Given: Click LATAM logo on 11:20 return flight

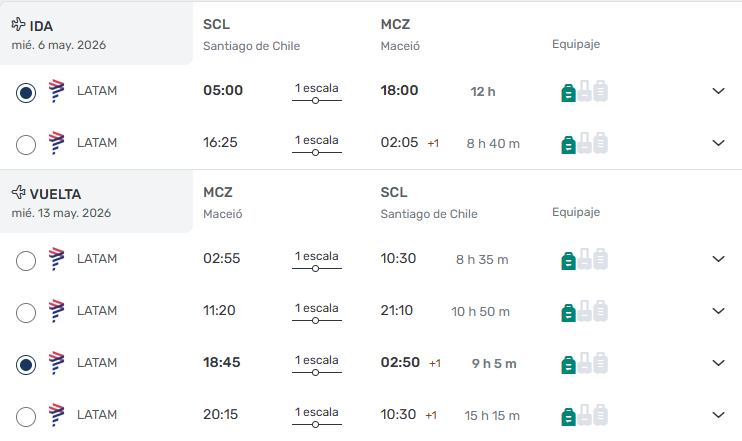Looking at the screenshot, I should click(x=57, y=310).
